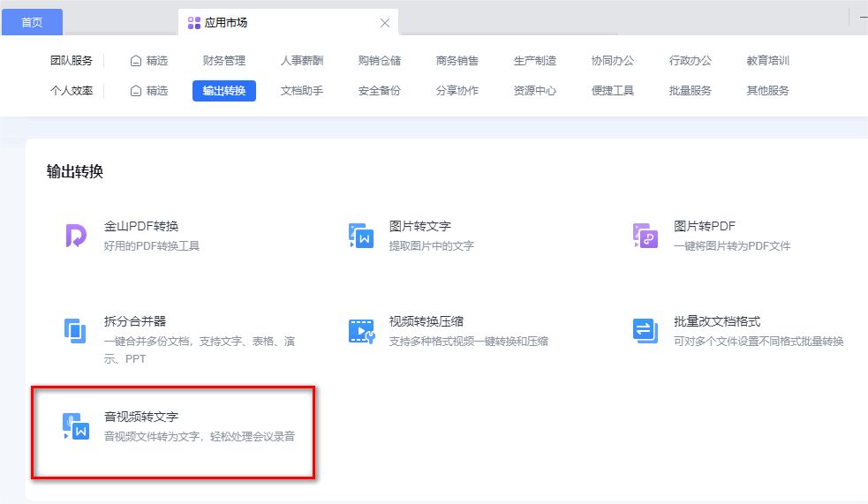
Task: Click the 个人效率 row label
Action: pos(72,91)
